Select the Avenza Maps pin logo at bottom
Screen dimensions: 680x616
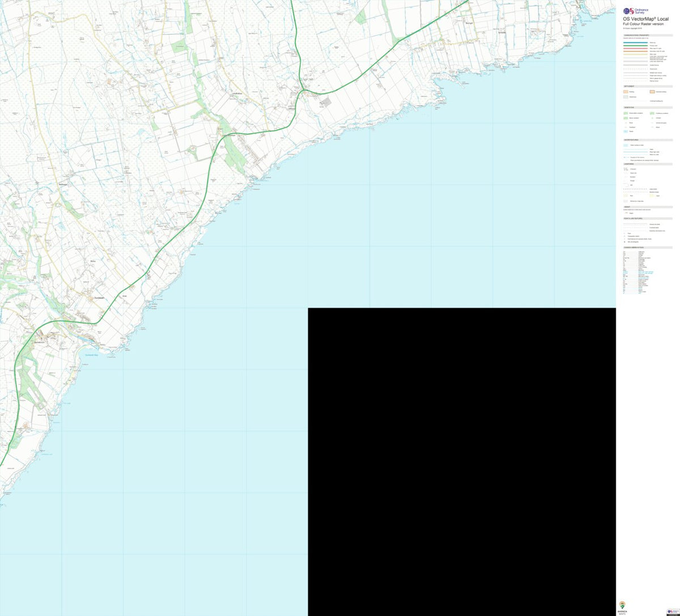pyautogui.click(x=622, y=605)
